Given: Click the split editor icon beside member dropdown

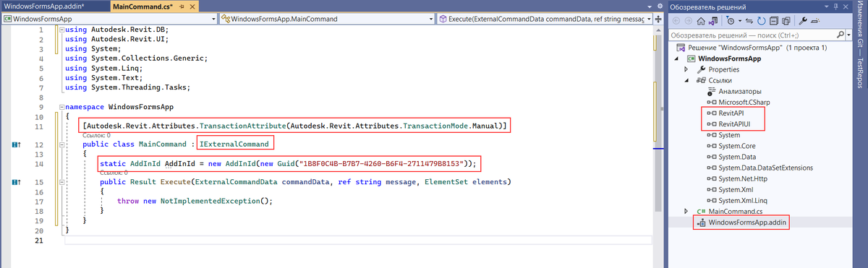Looking at the screenshot, I should click(658, 19).
